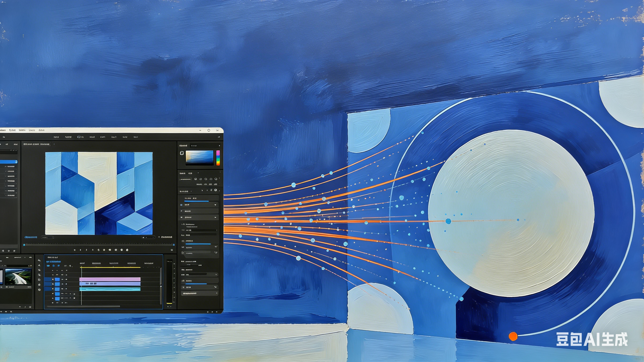This screenshot has height=362, width=644.
Task: Toggle the pink clip's track visibility dot
Action: [x=53, y=279]
